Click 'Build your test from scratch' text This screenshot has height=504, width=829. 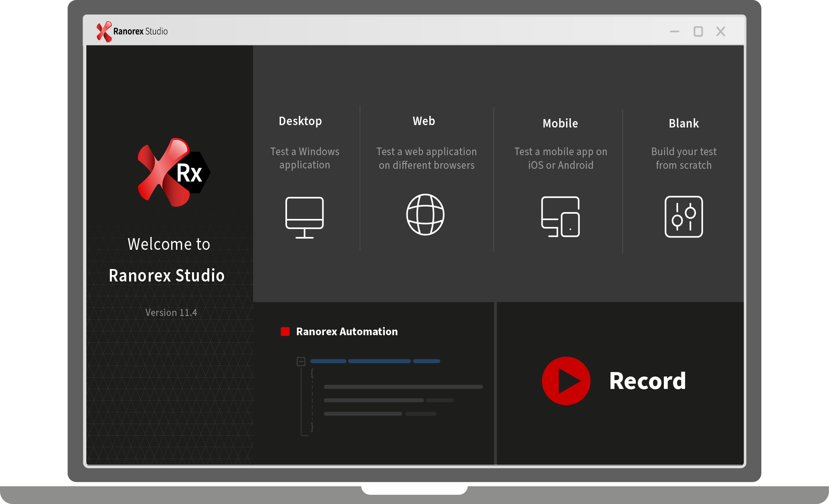[684, 158]
